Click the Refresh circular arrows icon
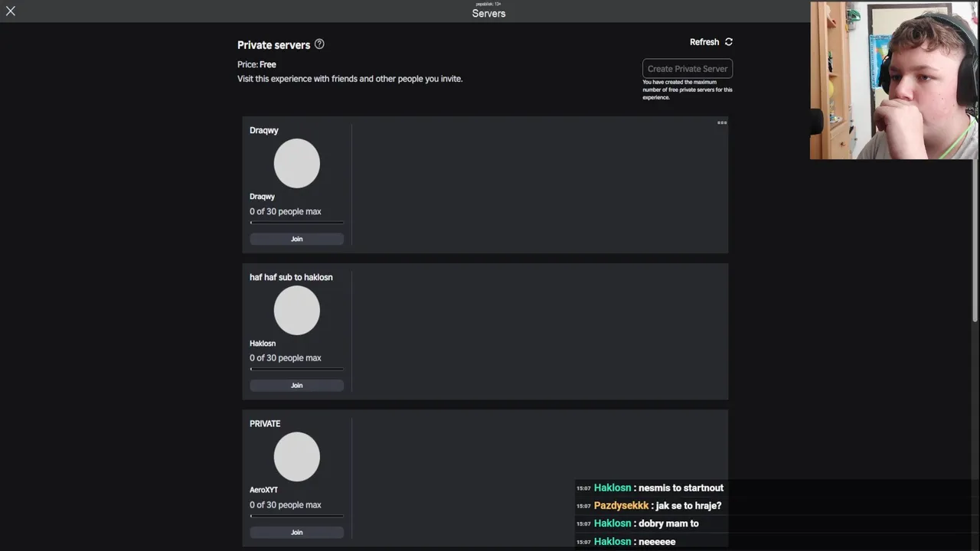980x551 pixels. pos(729,42)
